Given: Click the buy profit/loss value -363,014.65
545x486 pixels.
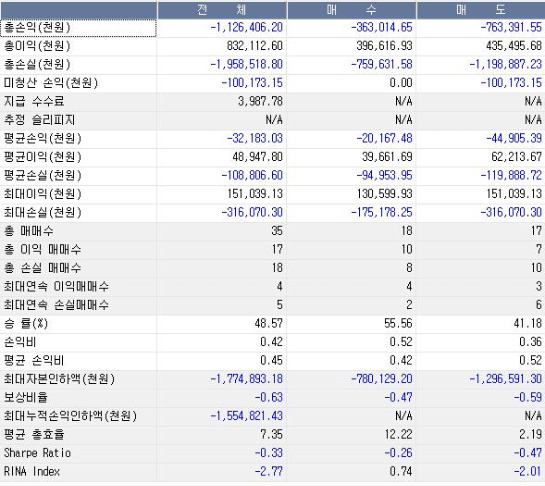Looking at the screenshot, I should tap(382, 27).
